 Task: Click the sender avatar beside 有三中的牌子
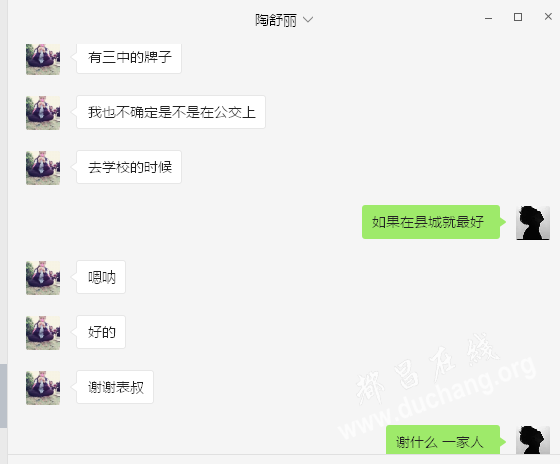pyautogui.click(x=43, y=59)
